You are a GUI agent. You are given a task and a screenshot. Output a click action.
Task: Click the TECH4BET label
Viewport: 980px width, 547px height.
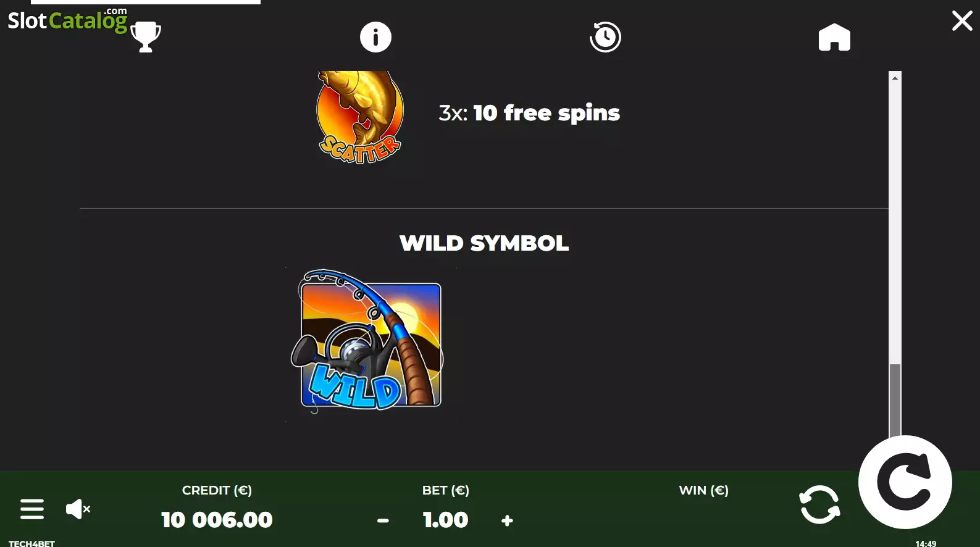tap(31, 543)
